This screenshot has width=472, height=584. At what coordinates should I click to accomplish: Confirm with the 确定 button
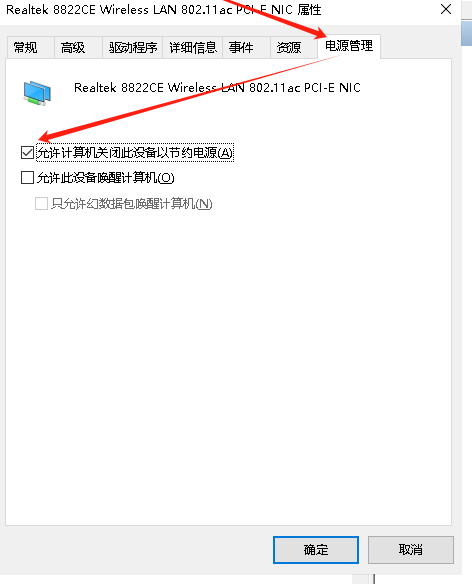click(x=316, y=550)
